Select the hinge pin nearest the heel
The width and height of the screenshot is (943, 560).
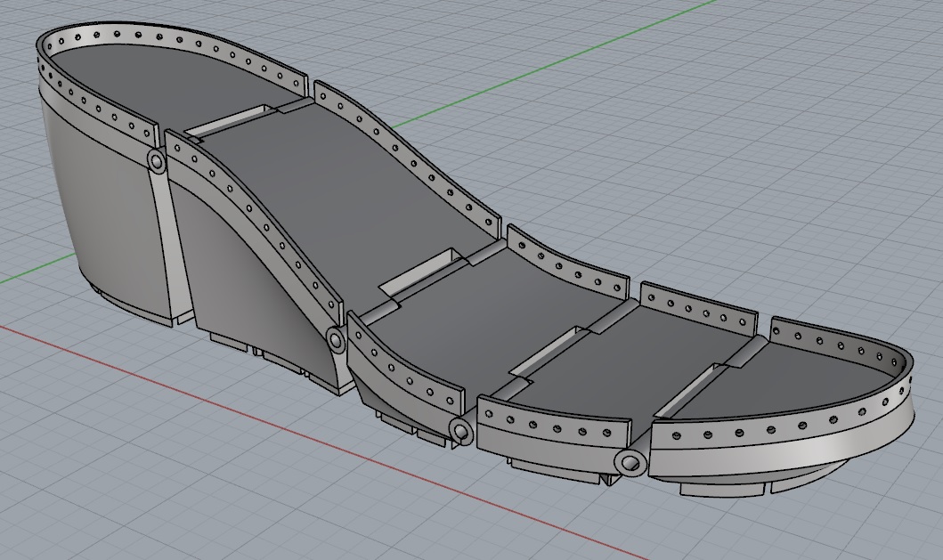click(x=157, y=162)
